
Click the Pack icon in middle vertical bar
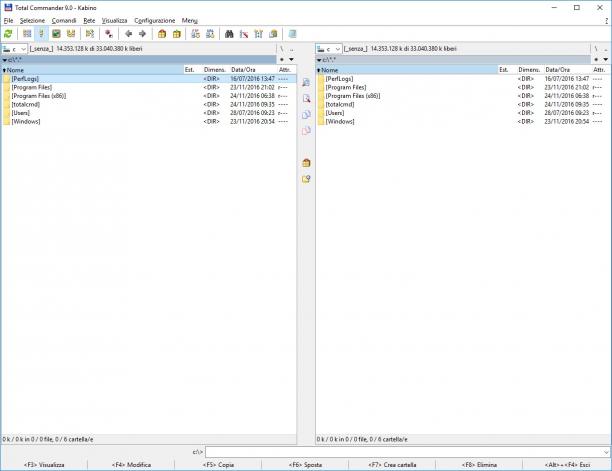pyautogui.click(x=306, y=163)
